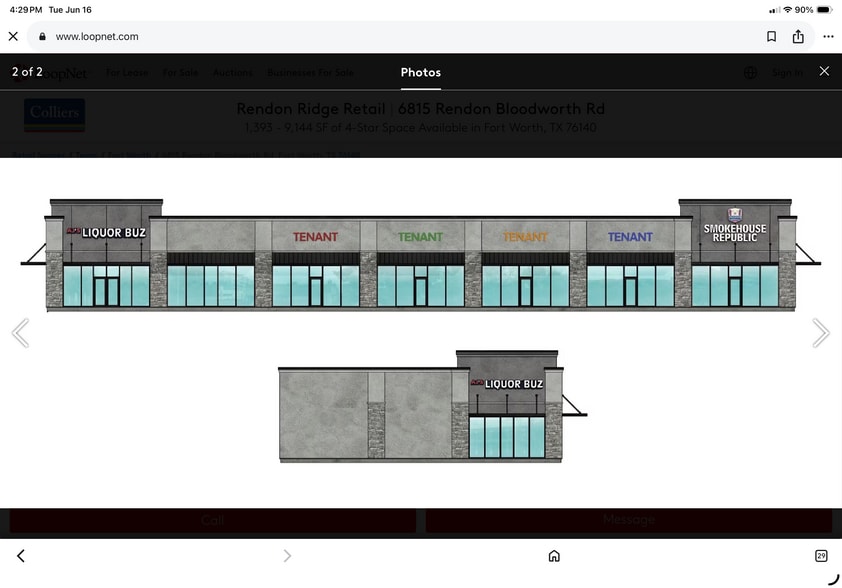Click the red TENANT sign
Screen dimensions: 842x588
(x=315, y=237)
